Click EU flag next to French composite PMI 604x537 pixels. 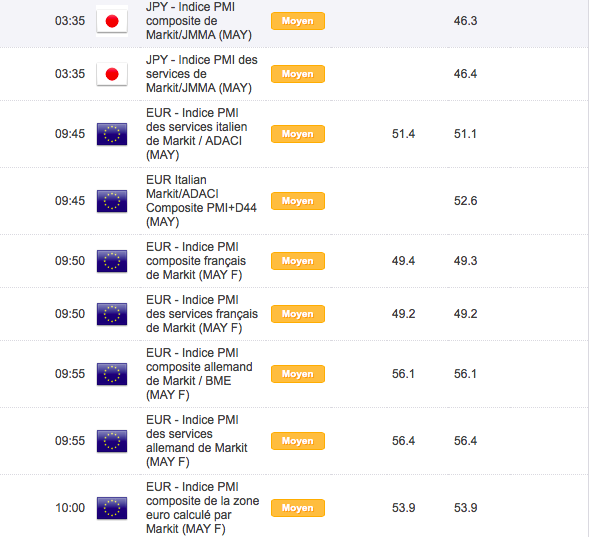point(112,261)
